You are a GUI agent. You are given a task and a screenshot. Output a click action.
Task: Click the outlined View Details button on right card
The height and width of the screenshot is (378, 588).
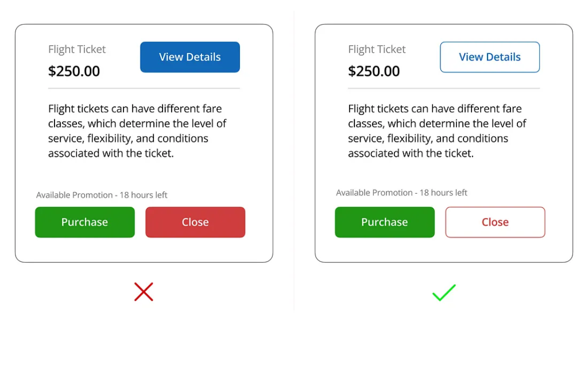(490, 57)
